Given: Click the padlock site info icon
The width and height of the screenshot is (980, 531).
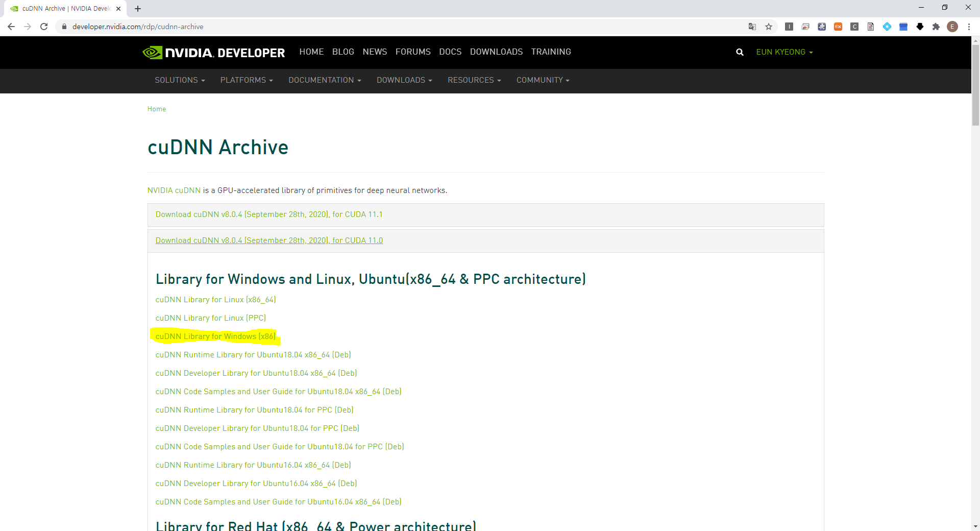Looking at the screenshot, I should 64,27.
